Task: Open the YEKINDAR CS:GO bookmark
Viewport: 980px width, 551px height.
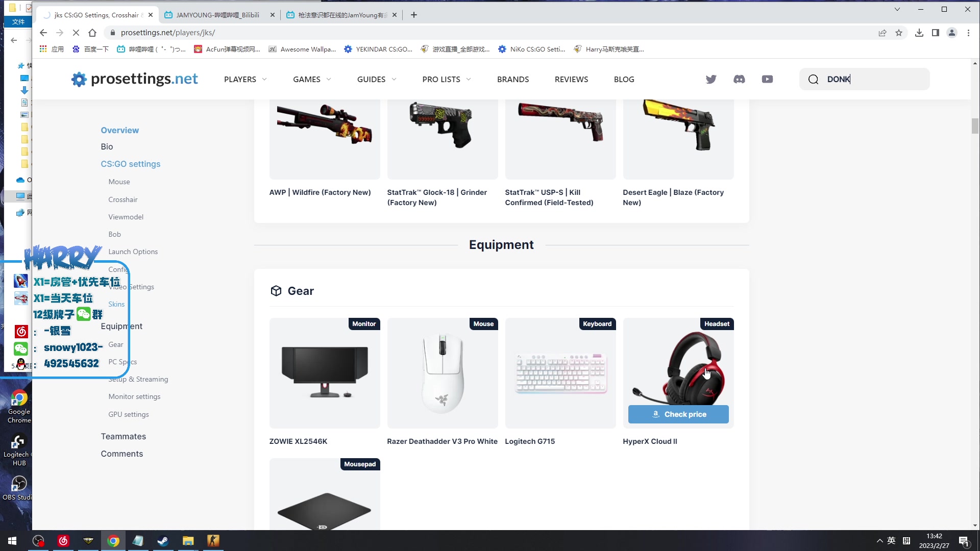Action: click(x=378, y=49)
